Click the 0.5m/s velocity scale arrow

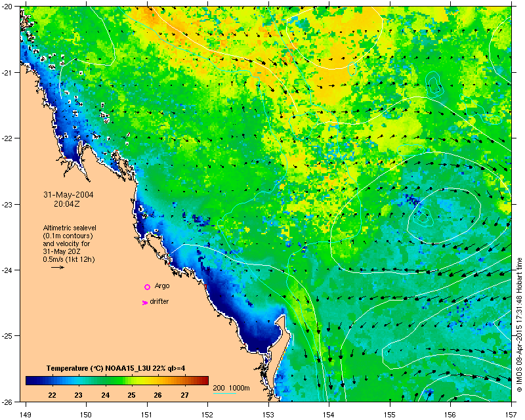(58, 267)
